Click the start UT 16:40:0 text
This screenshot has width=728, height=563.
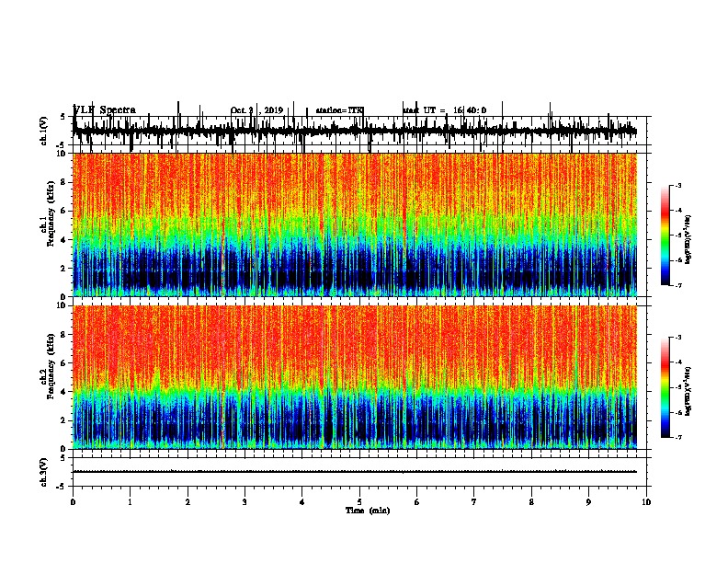pos(444,110)
